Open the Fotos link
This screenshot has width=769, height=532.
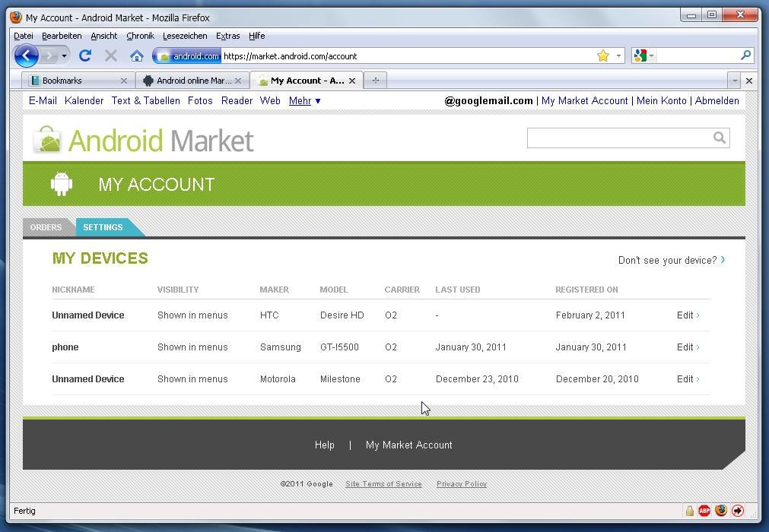pos(200,100)
